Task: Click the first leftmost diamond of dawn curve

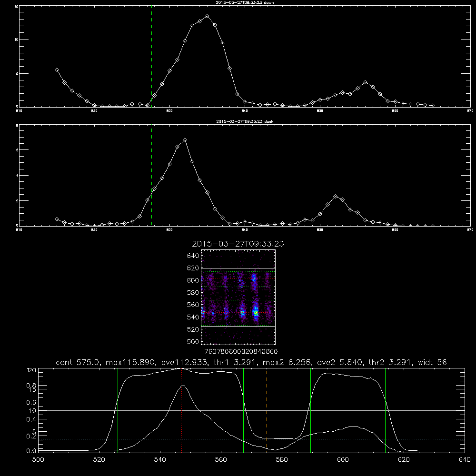Action: (57, 69)
